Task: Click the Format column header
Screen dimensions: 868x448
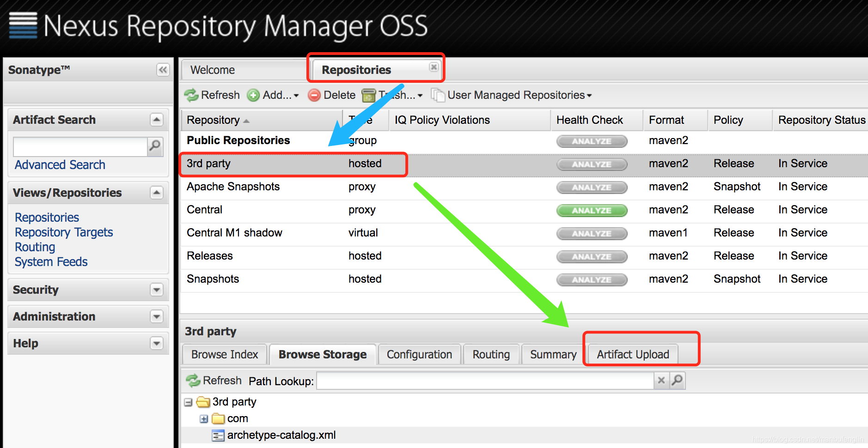Action: (675, 120)
